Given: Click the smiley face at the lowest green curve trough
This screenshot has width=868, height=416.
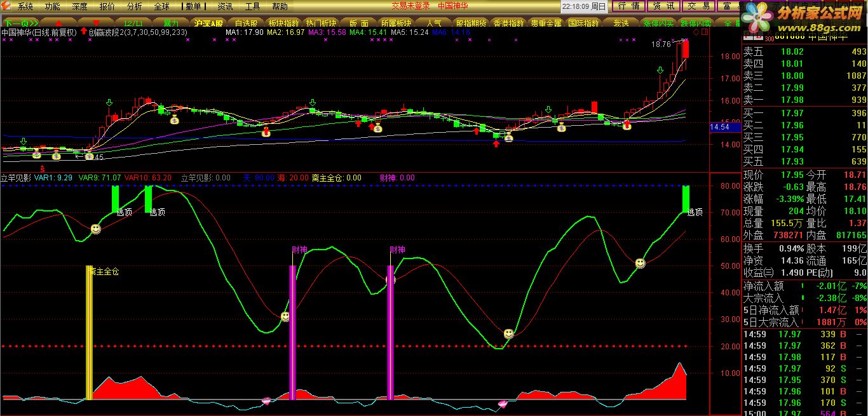Looking at the screenshot, I should click(508, 333).
